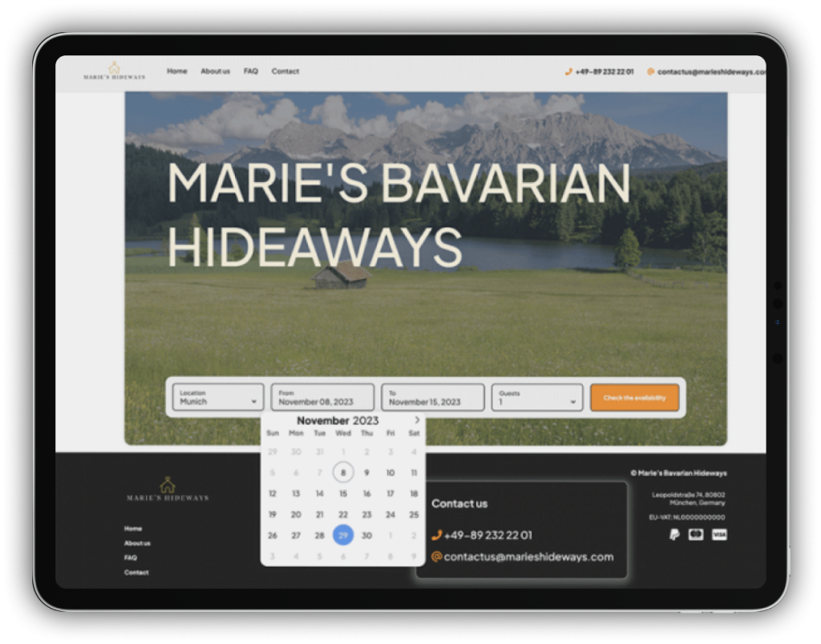Screen dimensions: 821x644
Task: Click EU-VAT number text in footer
Action: [x=687, y=517]
